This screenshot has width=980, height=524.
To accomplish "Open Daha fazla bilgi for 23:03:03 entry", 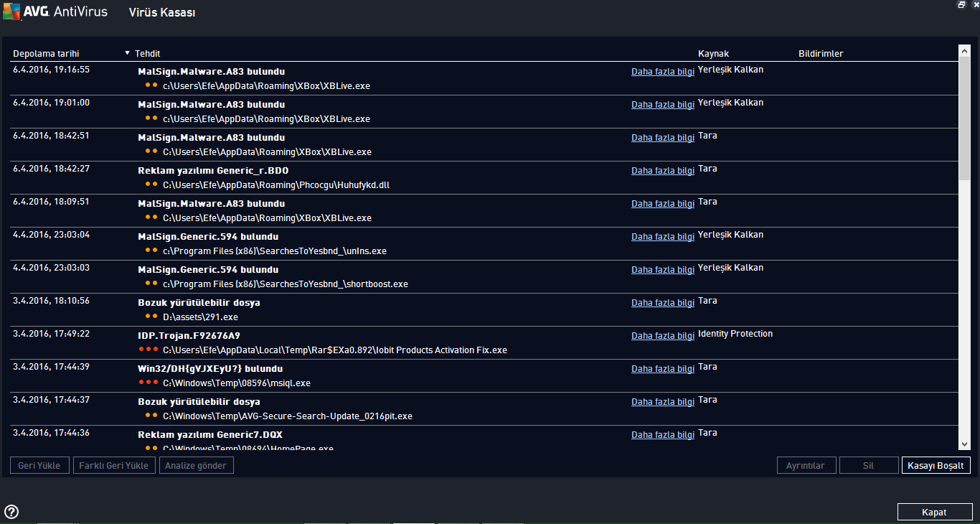I will pos(663,270).
